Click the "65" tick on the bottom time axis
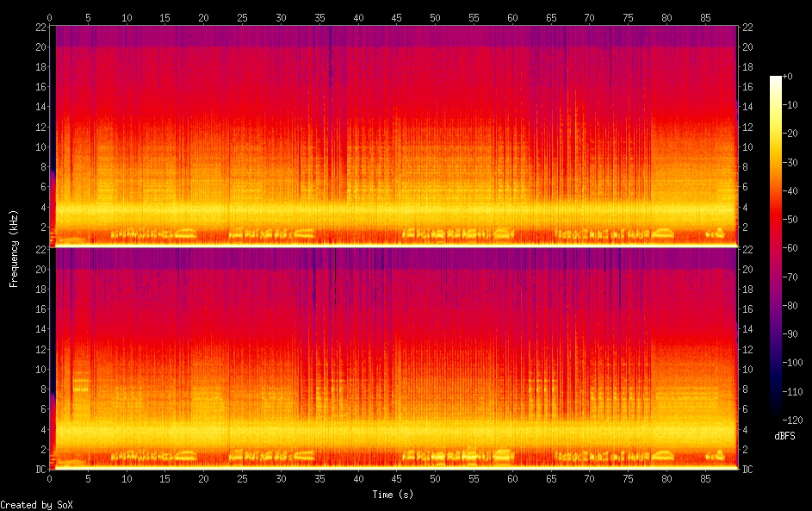Screen dimensions: 812x511 pos(550,477)
